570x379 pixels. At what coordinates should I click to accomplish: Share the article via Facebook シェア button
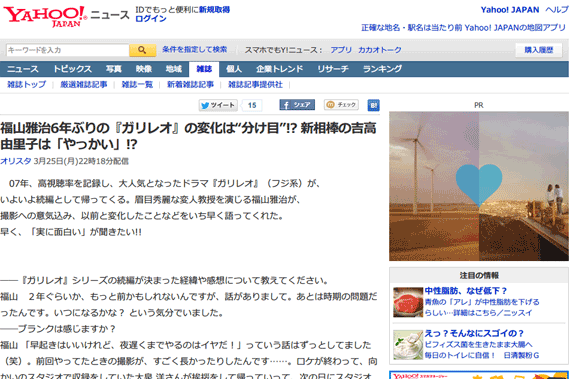click(297, 105)
